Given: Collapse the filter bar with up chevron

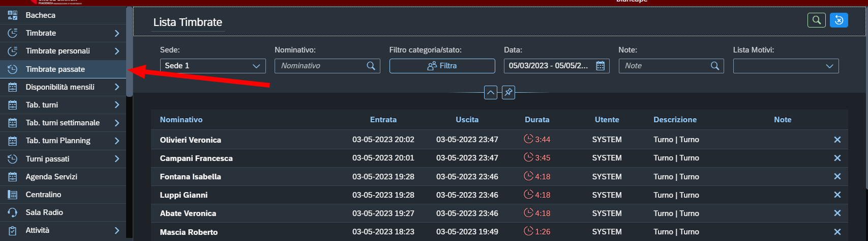Looking at the screenshot, I should pos(491,93).
